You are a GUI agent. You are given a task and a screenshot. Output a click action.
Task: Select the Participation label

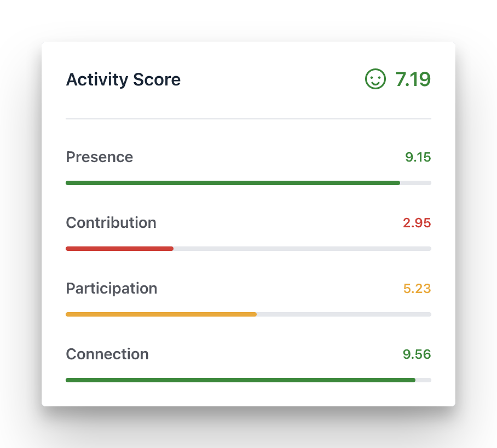point(111,288)
